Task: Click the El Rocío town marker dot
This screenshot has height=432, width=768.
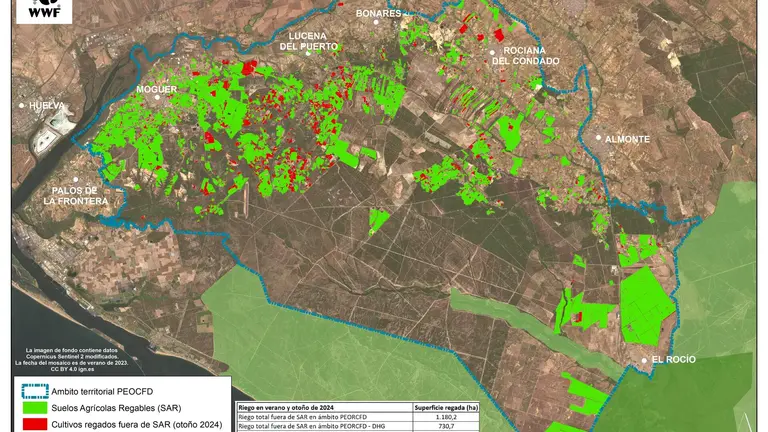Action: point(645,358)
